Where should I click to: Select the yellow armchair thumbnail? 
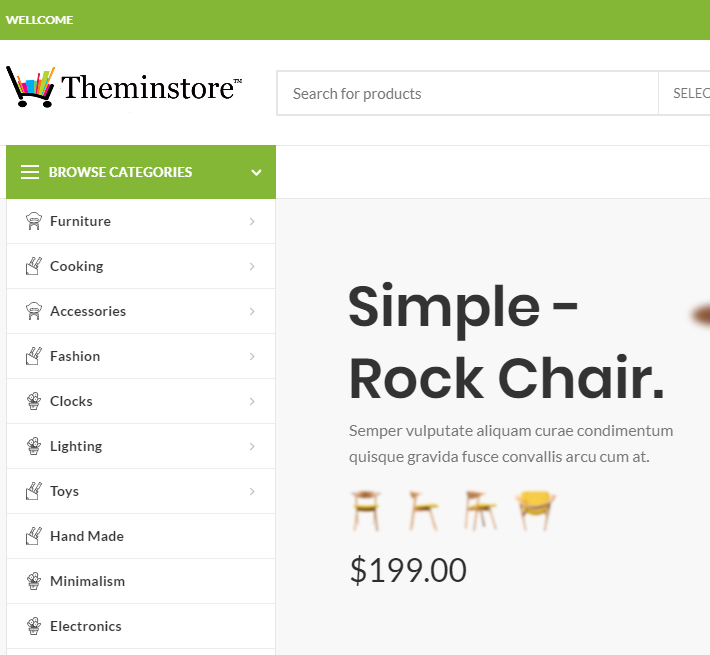coord(536,510)
